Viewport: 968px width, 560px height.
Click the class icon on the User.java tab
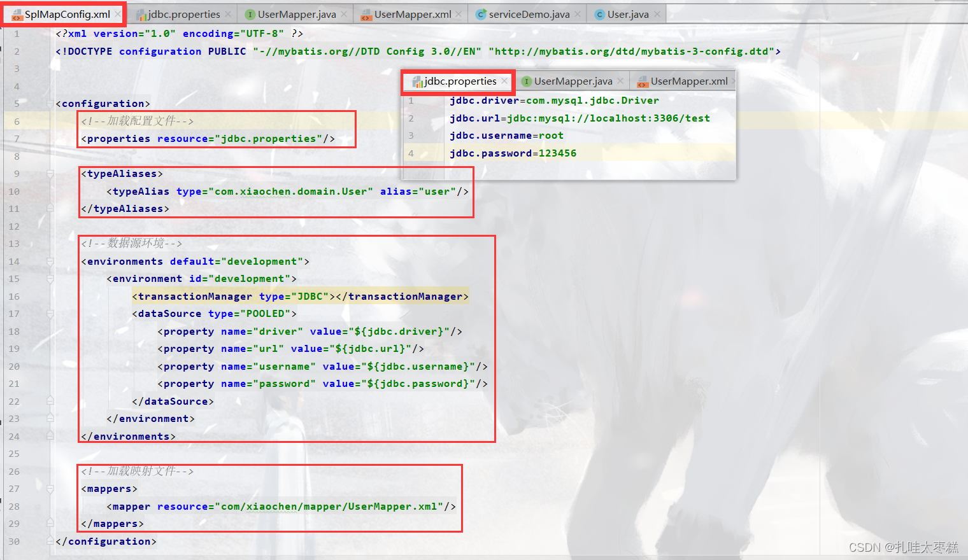[x=599, y=15]
